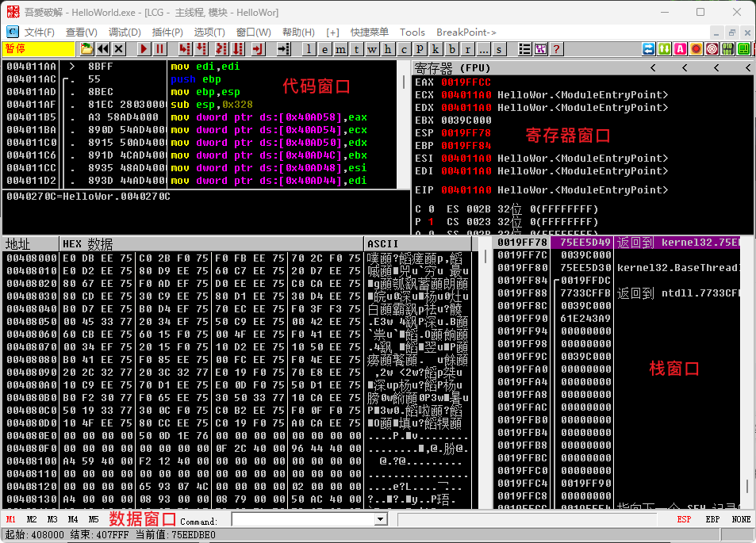Screen dimensions: 756x543
Task: Click the first left arrow in registers header
Action: click(653, 67)
